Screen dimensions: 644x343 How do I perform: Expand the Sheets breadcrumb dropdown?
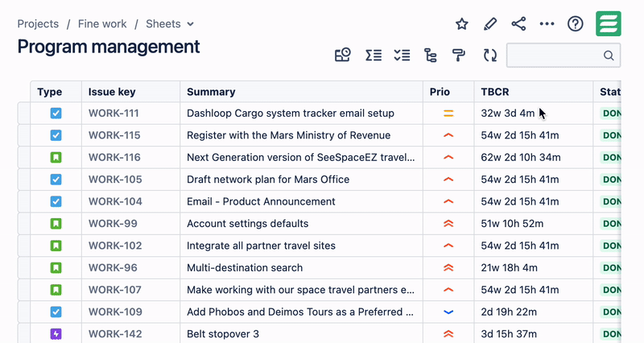pos(191,24)
